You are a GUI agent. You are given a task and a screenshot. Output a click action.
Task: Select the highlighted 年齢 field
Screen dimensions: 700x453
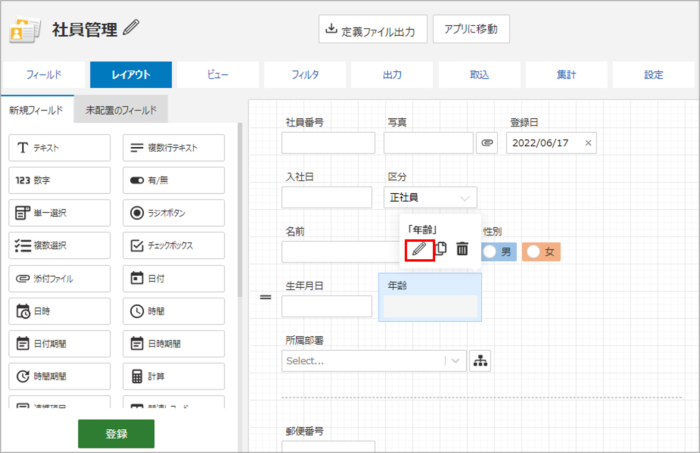coord(430,297)
